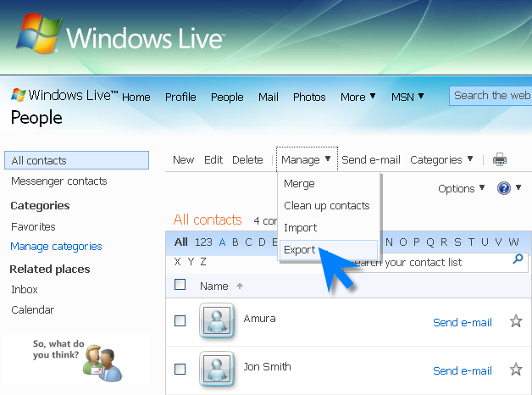Screen dimensions: 532x395
Task: Click the magnifier icon in contact search
Action: (x=518, y=259)
